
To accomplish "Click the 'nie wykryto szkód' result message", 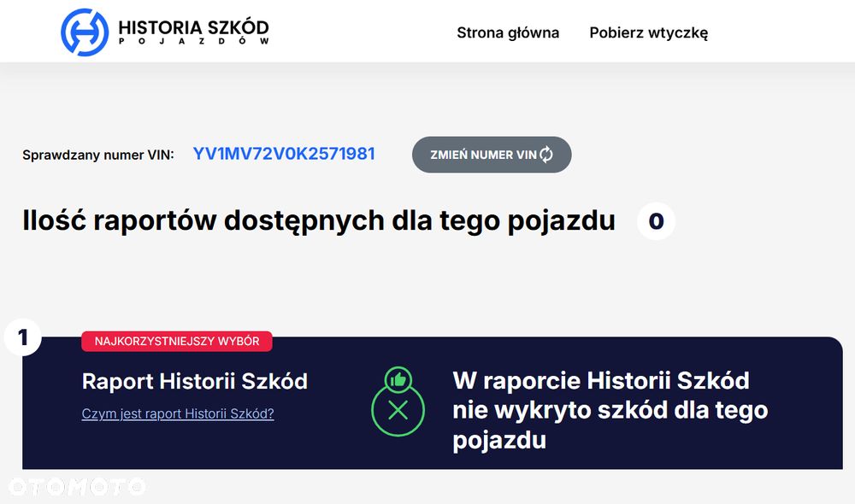I will point(610,411).
